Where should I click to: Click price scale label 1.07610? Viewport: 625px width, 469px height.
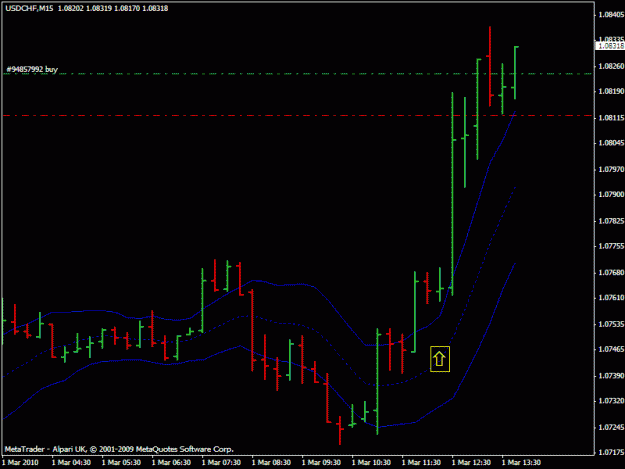pos(611,298)
